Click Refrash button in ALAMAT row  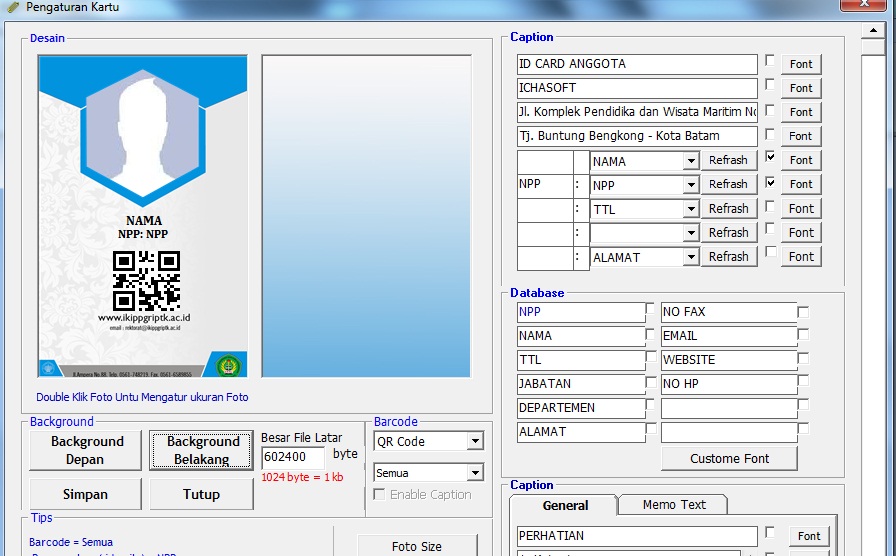[729, 257]
